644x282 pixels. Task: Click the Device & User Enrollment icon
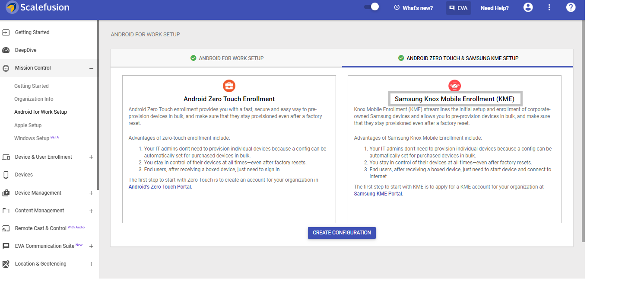6,157
